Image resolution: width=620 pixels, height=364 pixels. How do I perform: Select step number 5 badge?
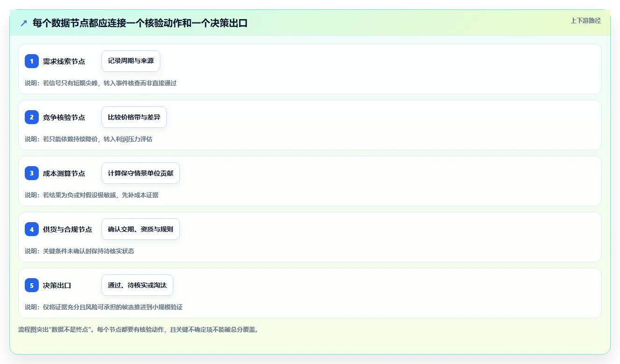pos(32,285)
